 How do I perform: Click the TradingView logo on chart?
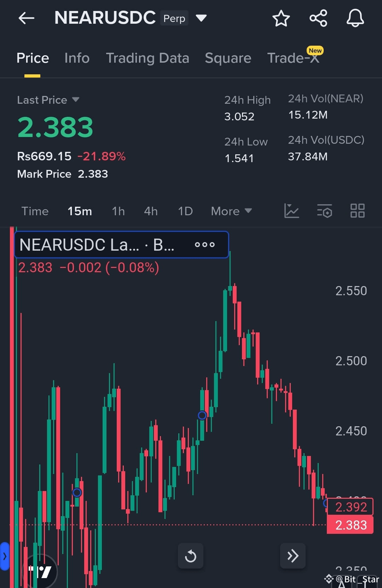[x=40, y=571]
